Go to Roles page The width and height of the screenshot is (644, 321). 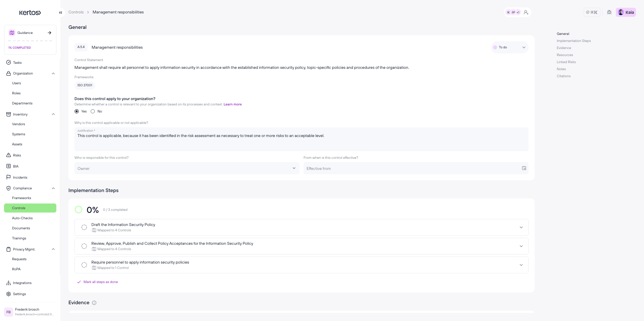pos(16,93)
